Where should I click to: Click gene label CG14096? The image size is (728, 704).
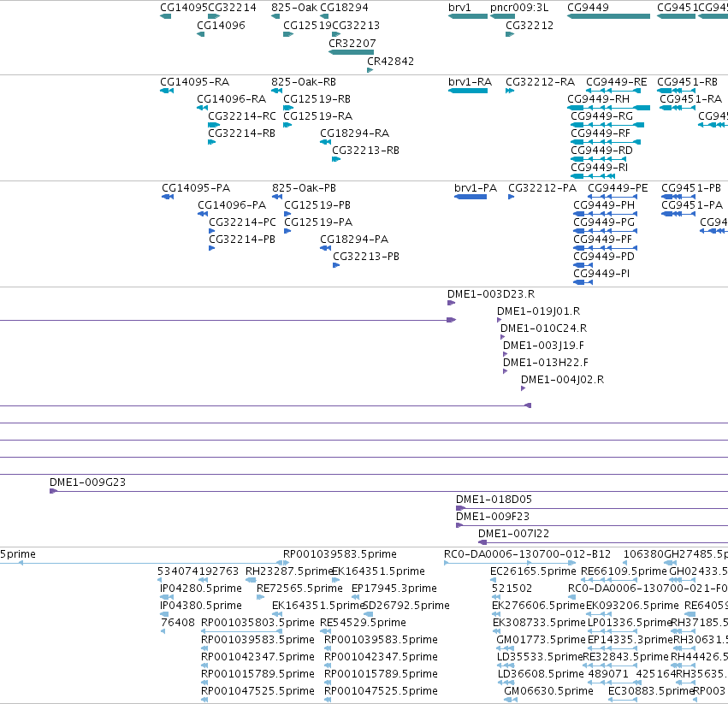point(221,25)
